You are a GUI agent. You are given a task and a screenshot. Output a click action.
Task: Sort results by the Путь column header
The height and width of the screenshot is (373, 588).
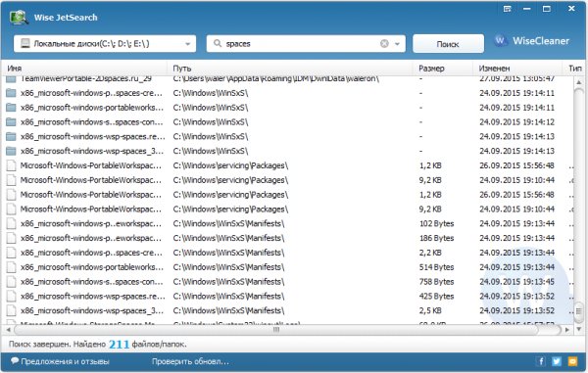tap(182, 69)
